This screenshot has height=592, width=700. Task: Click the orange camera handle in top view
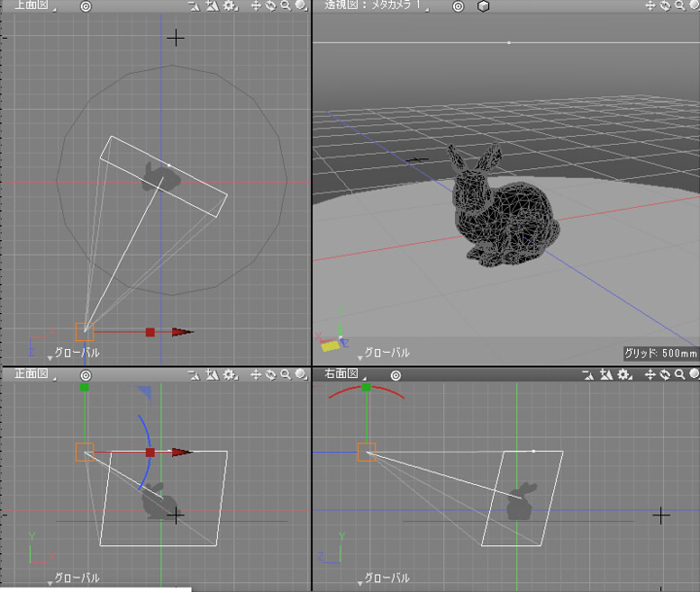pyautogui.click(x=85, y=332)
